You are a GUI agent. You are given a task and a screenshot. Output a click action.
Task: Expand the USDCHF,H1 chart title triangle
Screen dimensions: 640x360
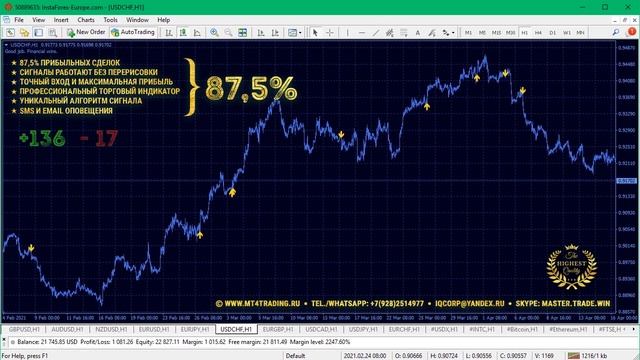[6, 45]
